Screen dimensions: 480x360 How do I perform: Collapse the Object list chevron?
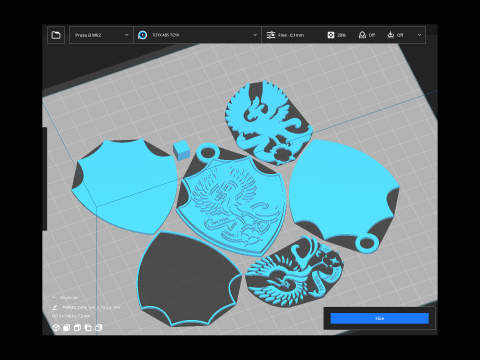point(54,297)
